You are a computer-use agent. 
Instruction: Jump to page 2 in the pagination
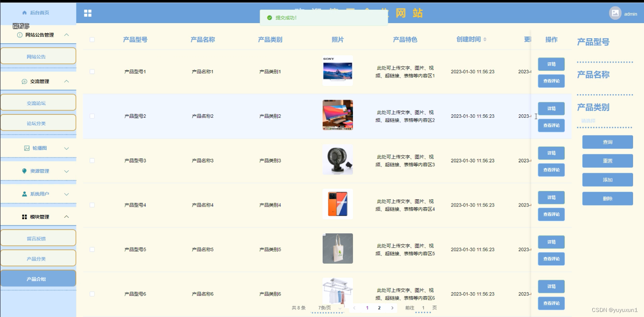(379, 308)
